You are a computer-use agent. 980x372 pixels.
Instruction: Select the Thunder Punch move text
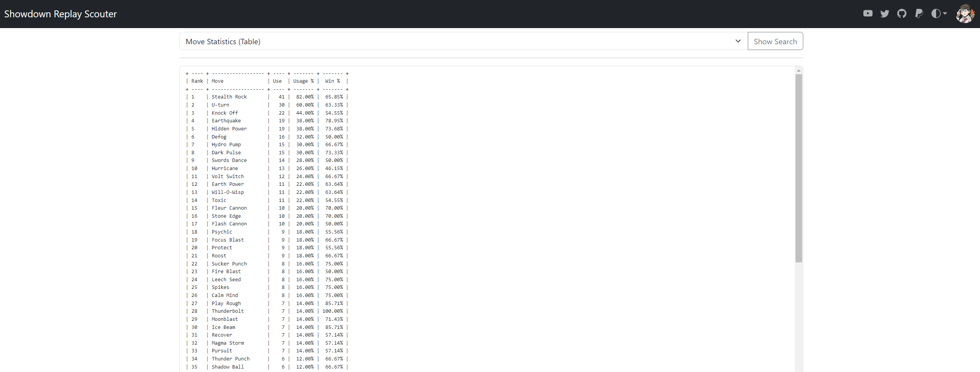[x=231, y=359]
